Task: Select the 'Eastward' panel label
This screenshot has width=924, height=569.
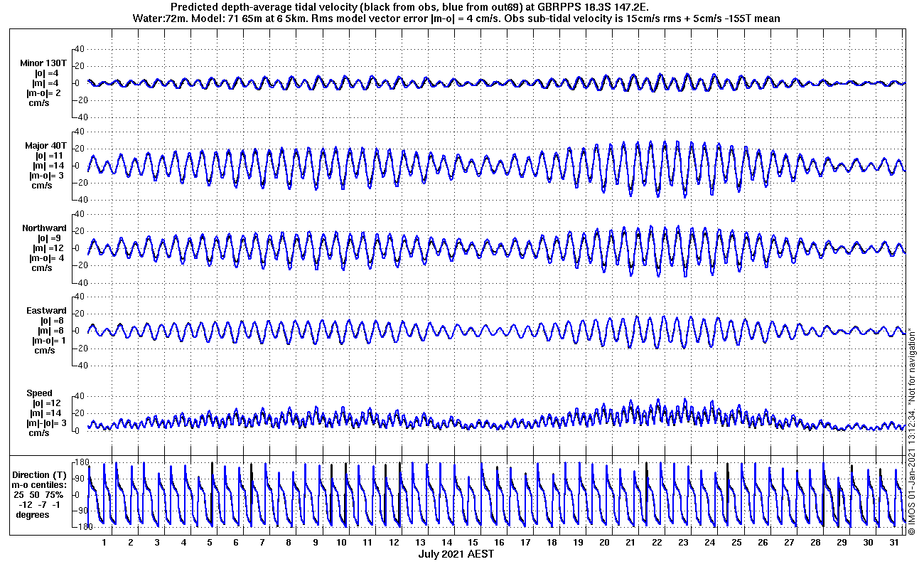Action: point(46,311)
